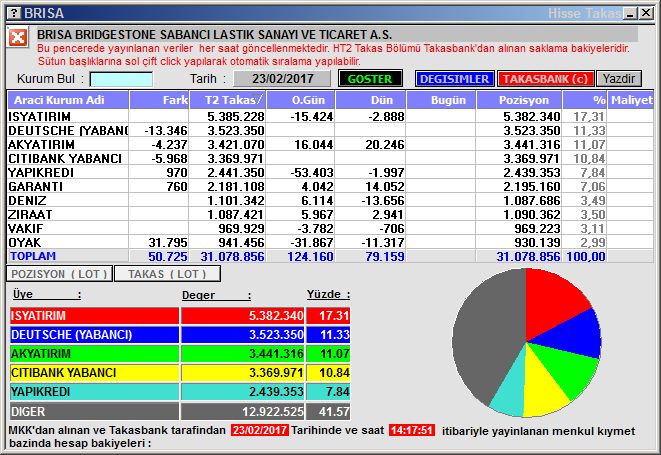
Task: Click total O.Gün value 124.160
Action: click(310, 256)
